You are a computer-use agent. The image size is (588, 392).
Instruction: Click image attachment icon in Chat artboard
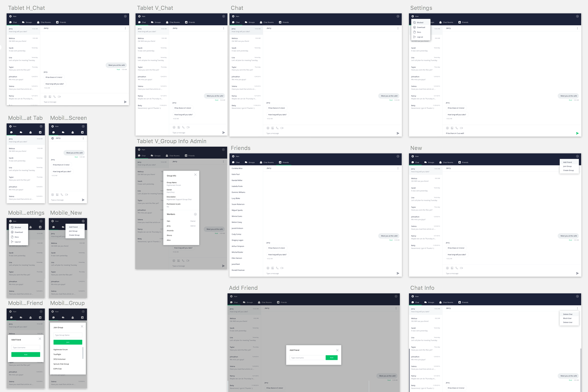[273, 128]
